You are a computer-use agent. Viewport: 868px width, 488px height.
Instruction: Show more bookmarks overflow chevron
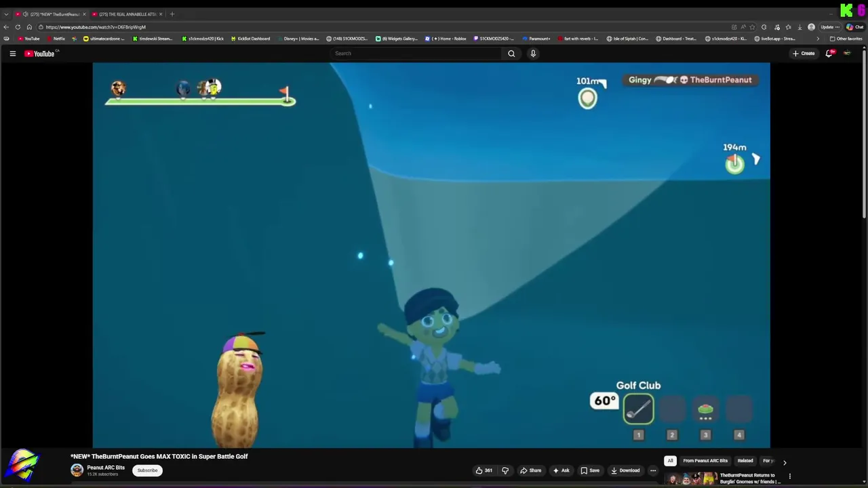click(x=817, y=39)
